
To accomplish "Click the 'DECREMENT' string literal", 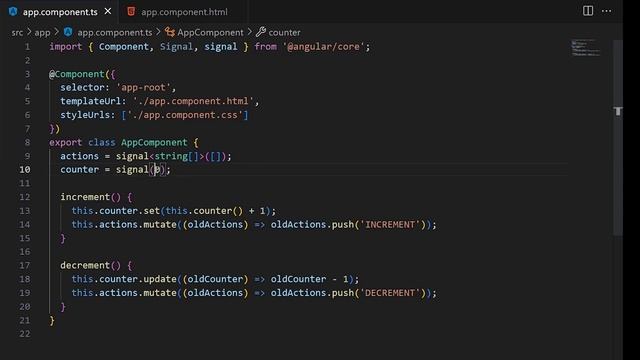I will pyautogui.click(x=390, y=293).
